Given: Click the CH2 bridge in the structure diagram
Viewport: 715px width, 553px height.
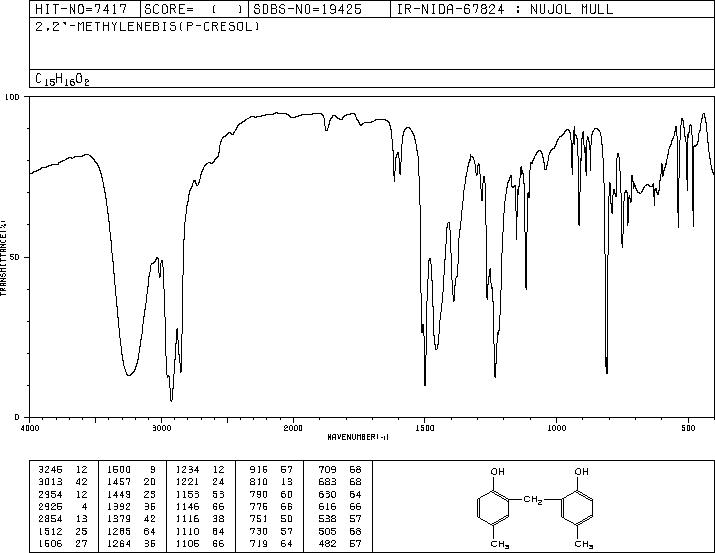Looking at the screenshot, I should [x=533, y=500].
